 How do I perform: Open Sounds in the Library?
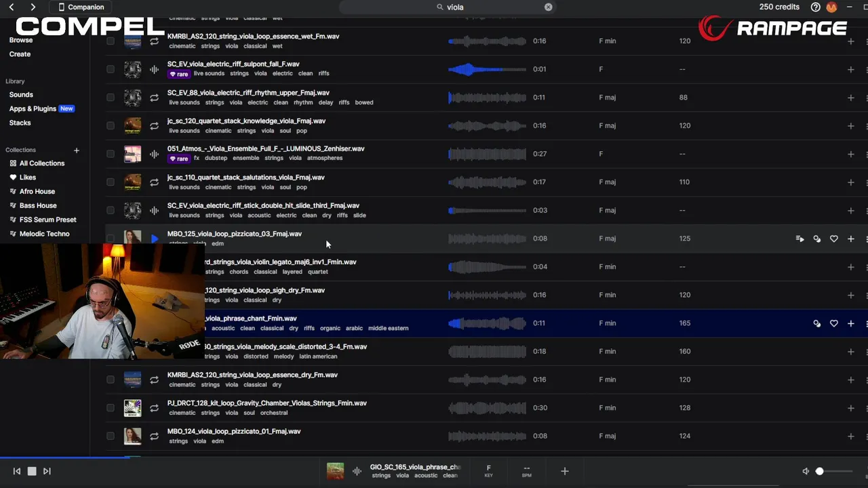21,95
